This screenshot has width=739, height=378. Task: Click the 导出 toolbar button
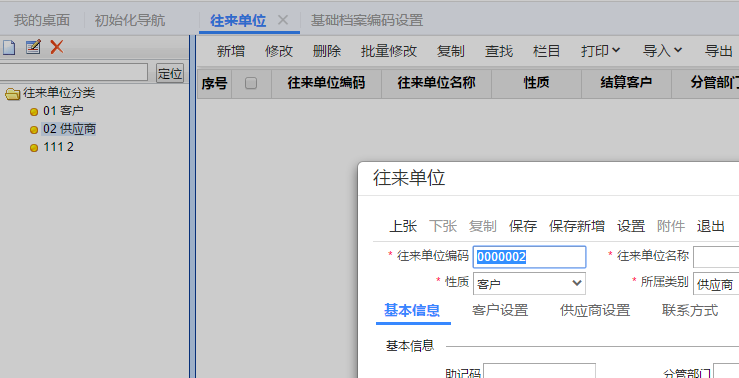click(x=719, y=51)
